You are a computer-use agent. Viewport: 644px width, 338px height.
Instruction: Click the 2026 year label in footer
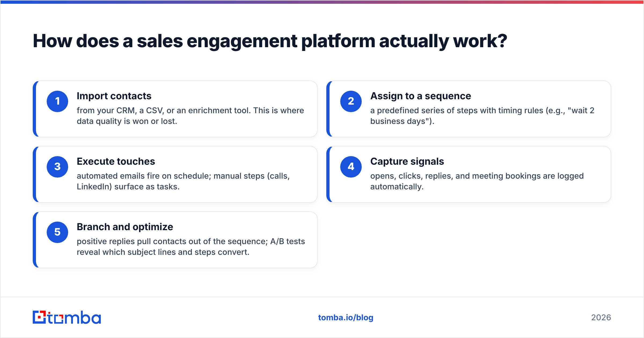pos(601,318)
